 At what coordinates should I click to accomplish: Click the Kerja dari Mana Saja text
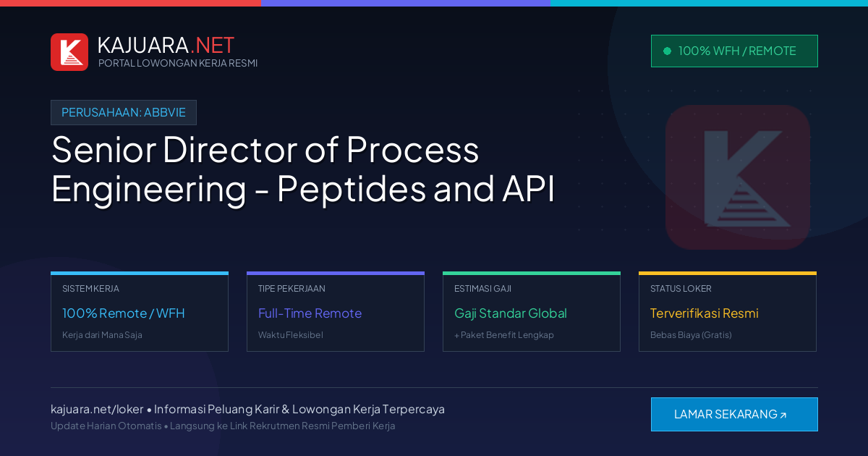[x=102, y=335]
